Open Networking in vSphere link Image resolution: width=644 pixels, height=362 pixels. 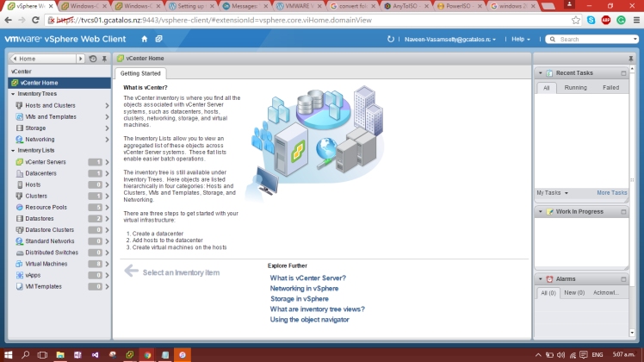[x=304, y=289]
